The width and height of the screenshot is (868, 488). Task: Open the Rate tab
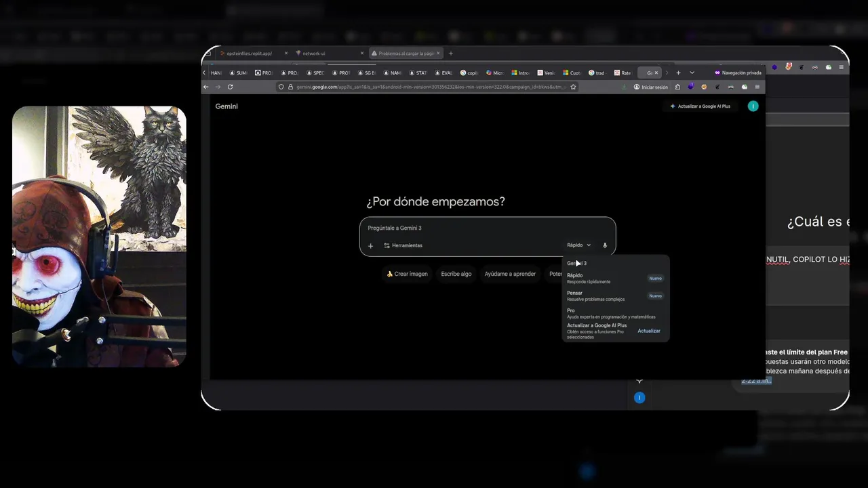pyautogui.click(x=623, y=73)
